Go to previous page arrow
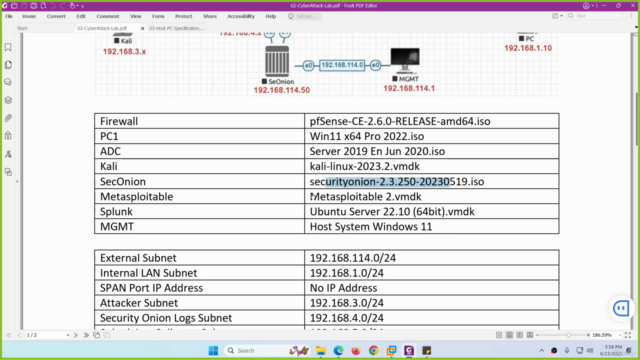 (x=19, y=335)
